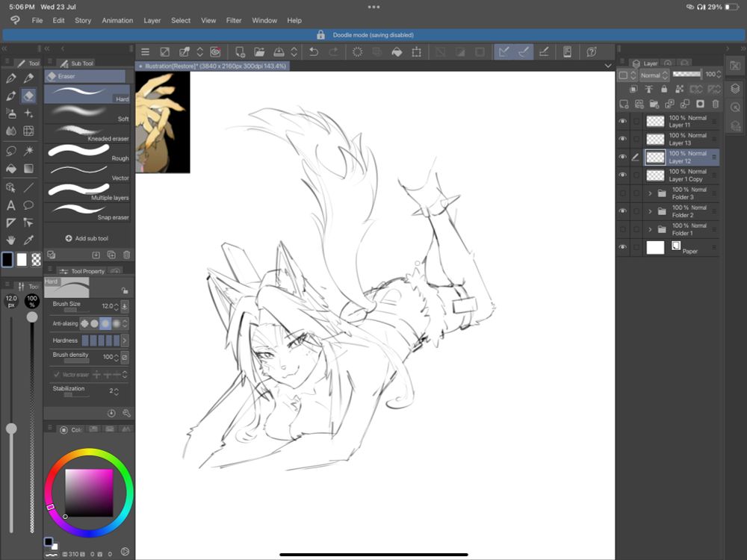Choose the Multiple layers eraser sub tool
The height and width of the screenshot is (560, 747).
click(87, 191)
